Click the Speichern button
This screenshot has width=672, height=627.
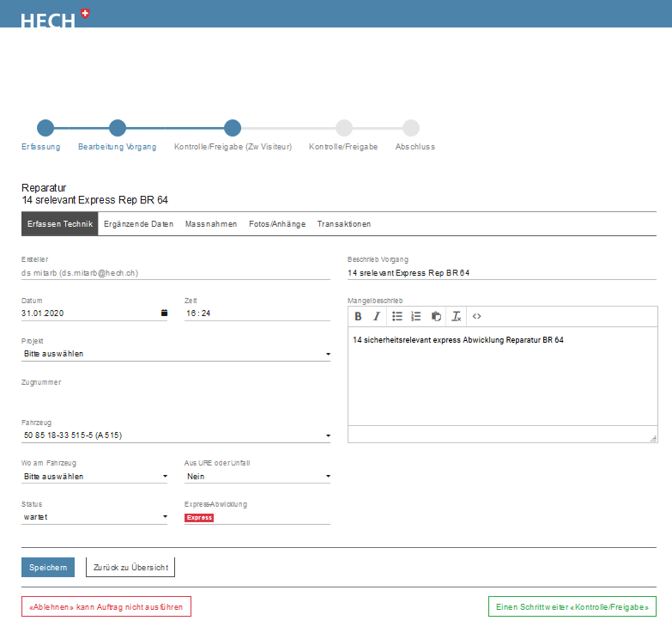point(48,568)
